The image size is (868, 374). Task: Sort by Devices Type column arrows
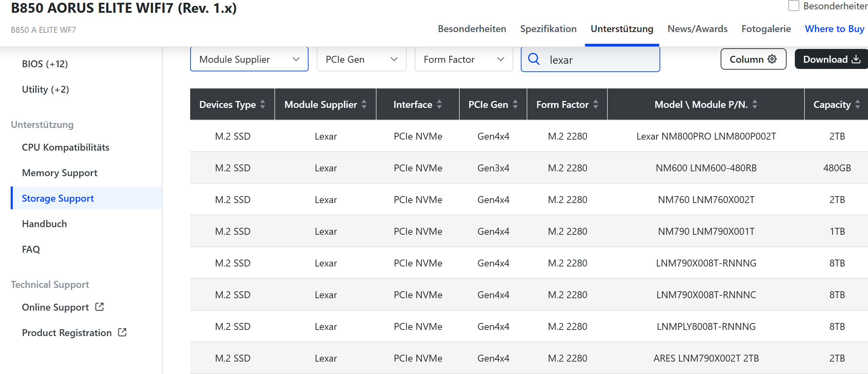[x=263, y=104]
